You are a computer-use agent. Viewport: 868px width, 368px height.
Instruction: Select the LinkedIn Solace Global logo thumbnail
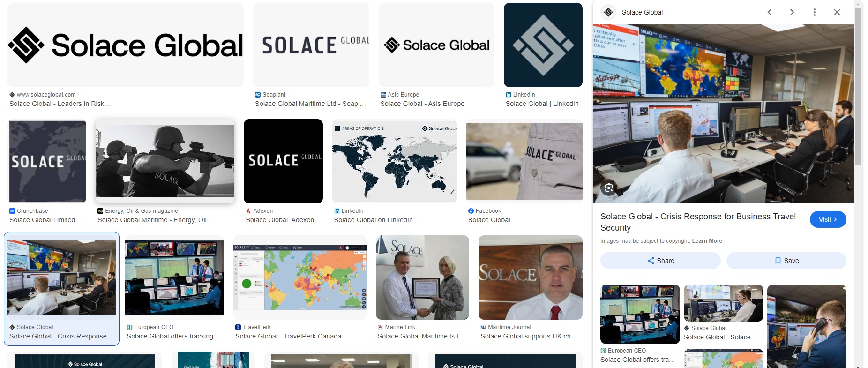(x=543, y=45)
